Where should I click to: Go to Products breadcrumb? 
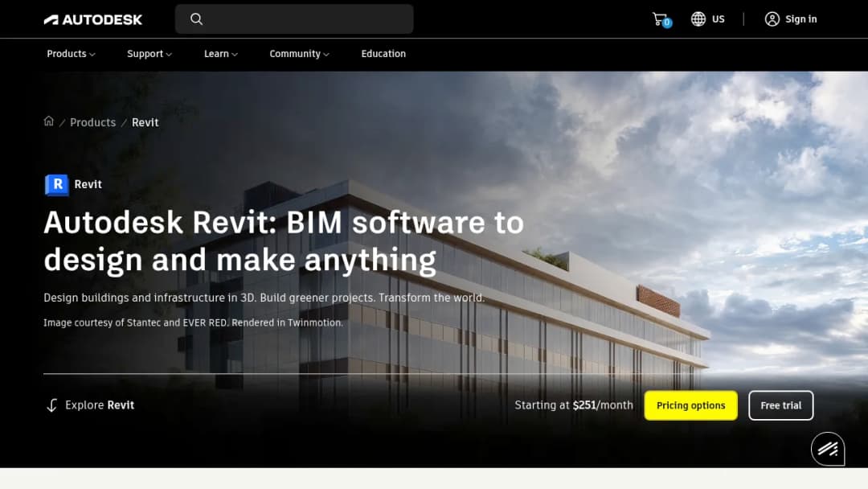[x=93, y=122]
